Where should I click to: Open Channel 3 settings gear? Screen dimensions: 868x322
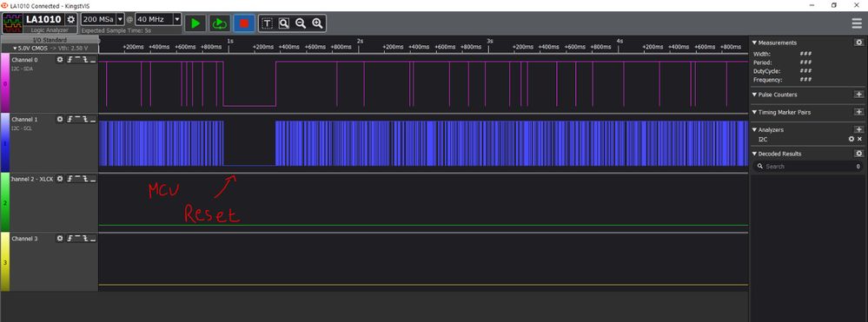point(60,239)
